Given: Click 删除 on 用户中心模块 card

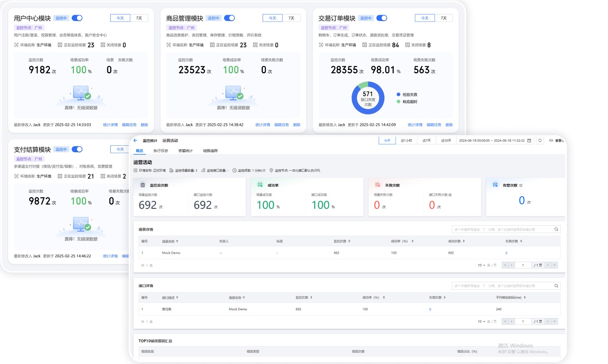Looking at the screenshot, I should pyautogui.click(x=144, y=125).
